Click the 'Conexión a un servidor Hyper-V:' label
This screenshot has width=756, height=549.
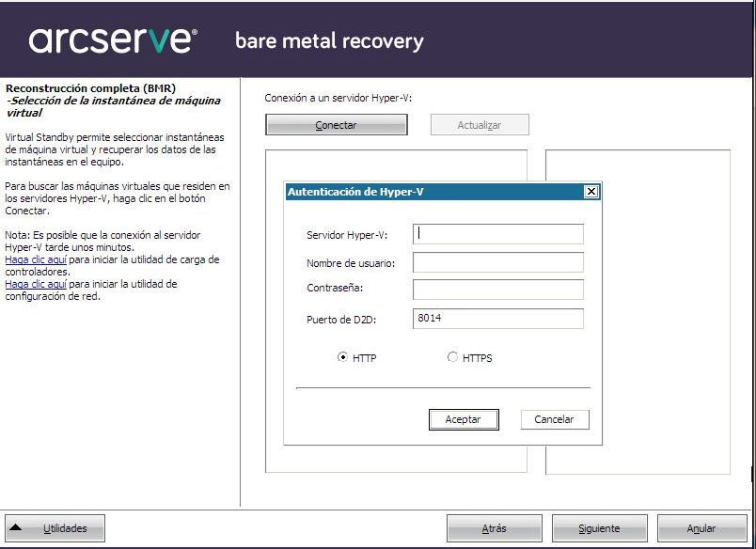[338, 98]
